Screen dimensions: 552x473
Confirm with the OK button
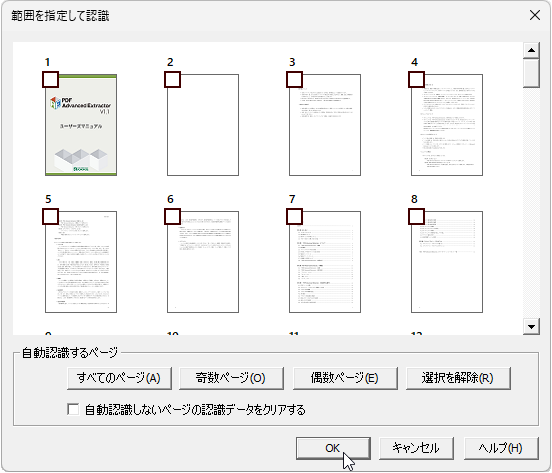333,448
